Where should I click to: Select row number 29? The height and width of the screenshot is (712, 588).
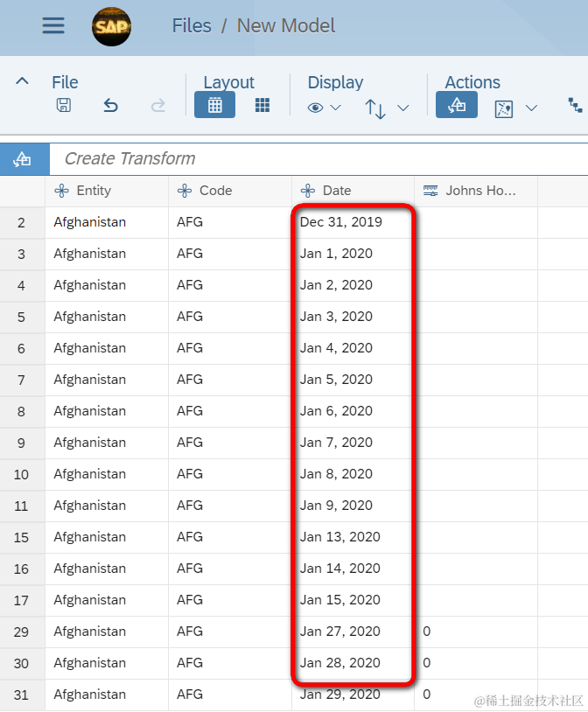[22, 632]
